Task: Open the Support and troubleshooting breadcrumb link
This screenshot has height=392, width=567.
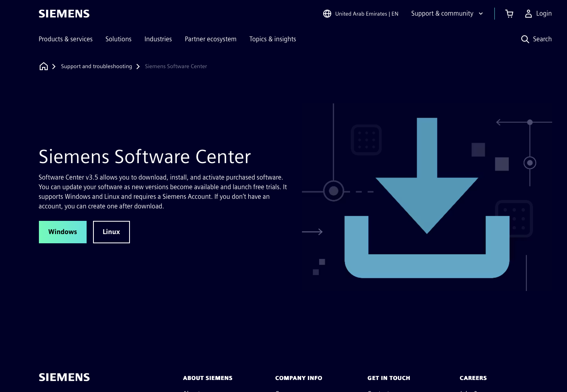Action: [97, 66]
